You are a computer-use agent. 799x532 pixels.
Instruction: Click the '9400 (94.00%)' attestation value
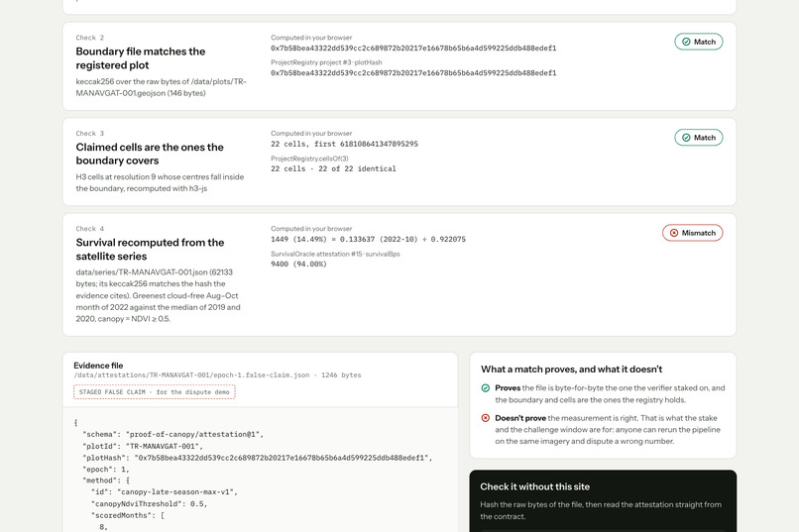point(298,264)
